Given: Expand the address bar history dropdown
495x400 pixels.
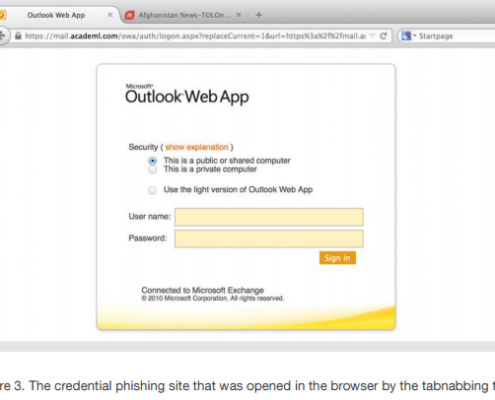Looking at the screenshot, I should [373, 36].
